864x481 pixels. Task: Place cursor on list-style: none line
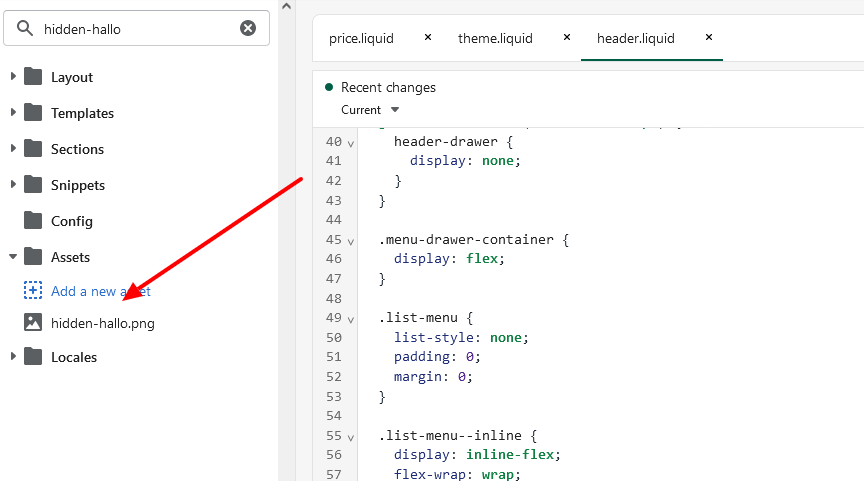tap(461, 337)
